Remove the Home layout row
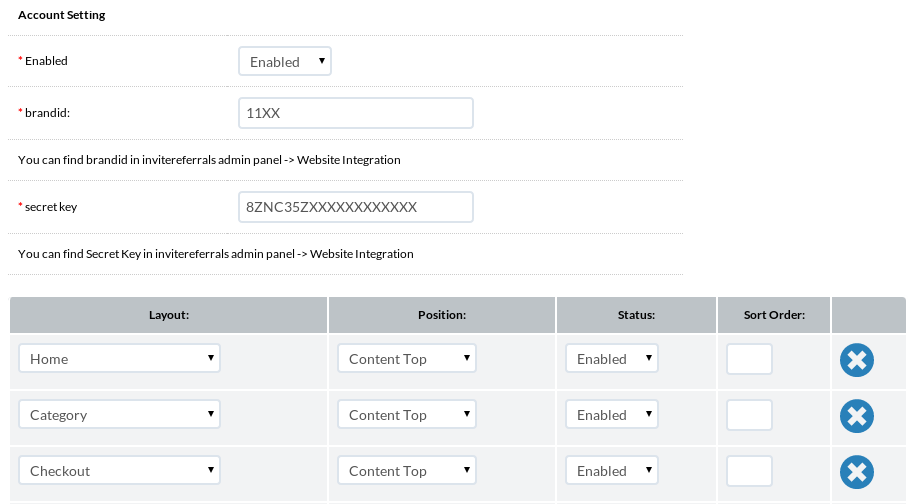914x504 pixels. point(856,360)
